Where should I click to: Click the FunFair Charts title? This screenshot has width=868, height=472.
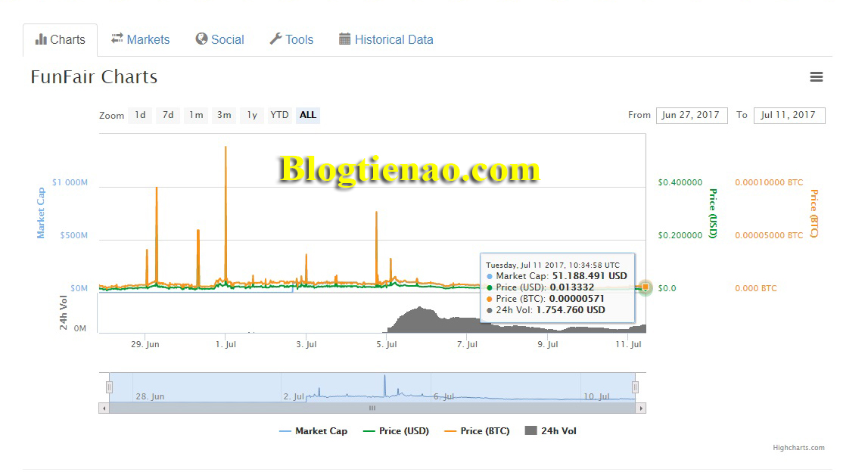[x=94, y=77]
